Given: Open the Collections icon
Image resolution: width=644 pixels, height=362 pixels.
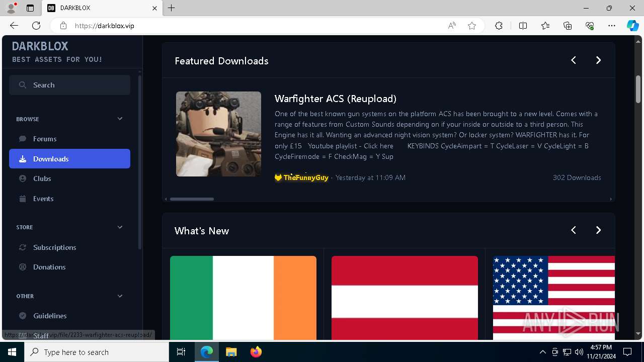Looking at the screenshot, I should pos(568,26).
